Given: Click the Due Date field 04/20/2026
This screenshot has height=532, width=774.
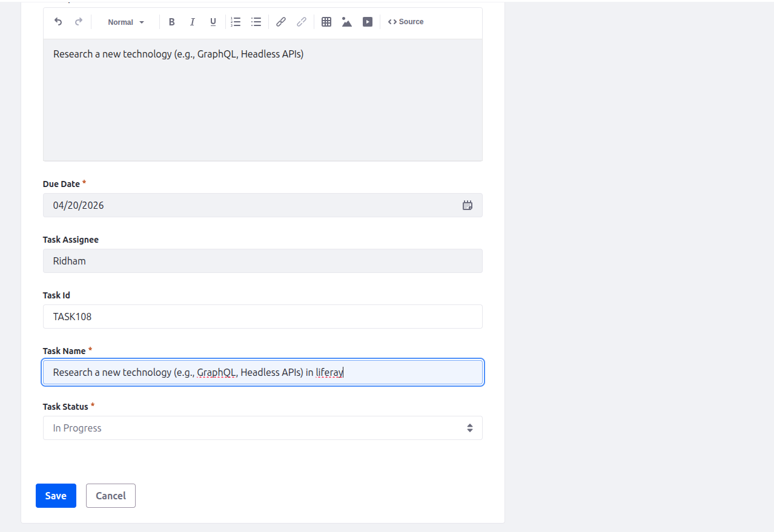Looking at the screenshot, I should point(263,205).
